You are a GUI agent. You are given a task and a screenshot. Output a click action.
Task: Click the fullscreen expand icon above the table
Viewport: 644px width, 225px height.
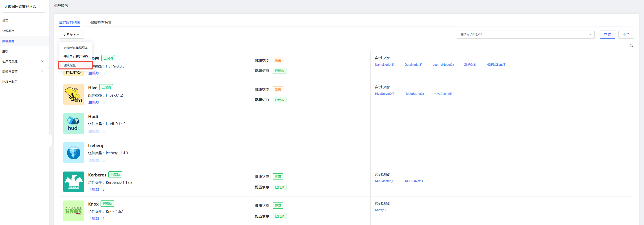coord(632,46)
